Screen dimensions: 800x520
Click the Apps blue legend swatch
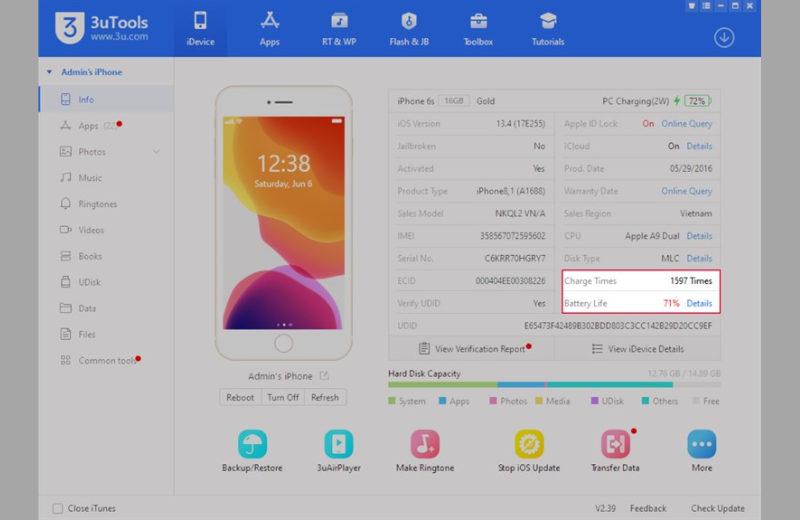pos(442,401)
